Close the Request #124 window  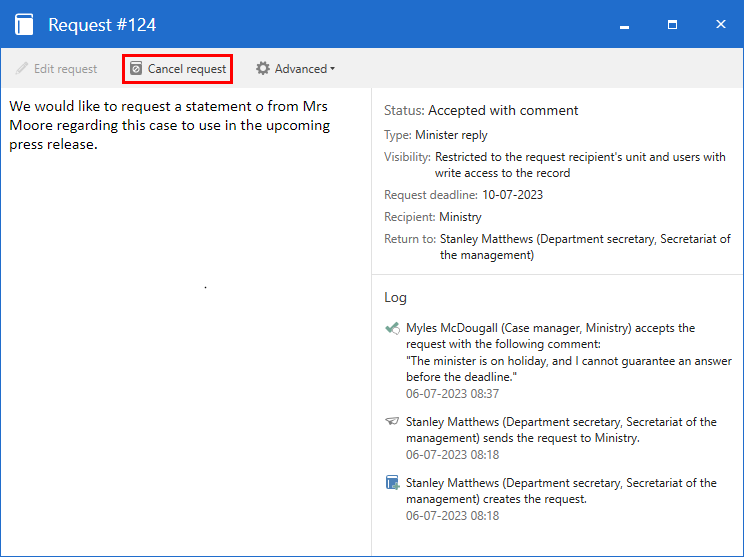click(x=720, y=24)
